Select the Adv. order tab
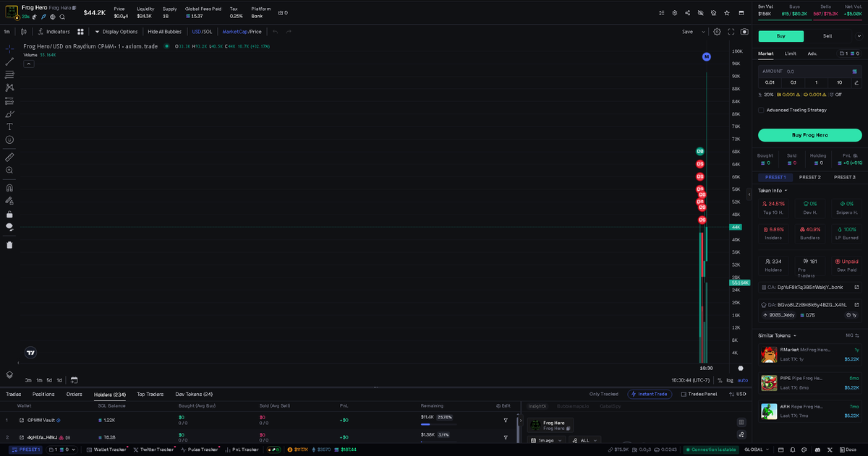 (x=812, y=53)
